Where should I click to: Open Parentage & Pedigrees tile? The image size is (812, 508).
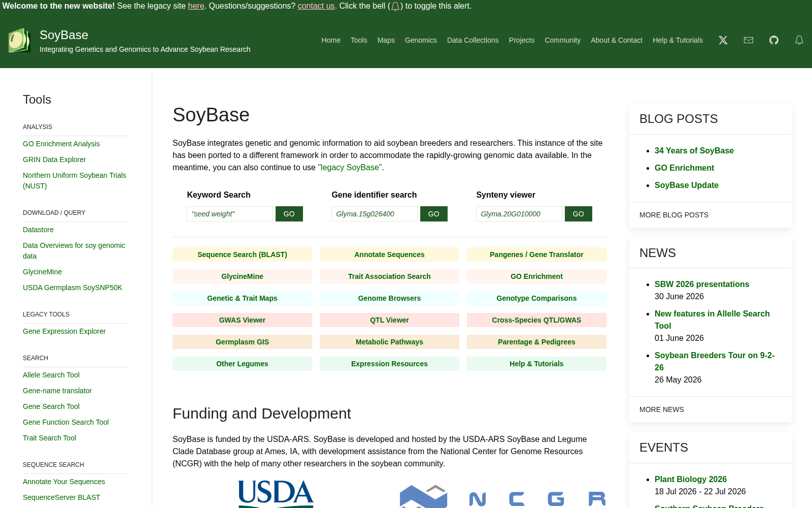click(x=536, y=342)
